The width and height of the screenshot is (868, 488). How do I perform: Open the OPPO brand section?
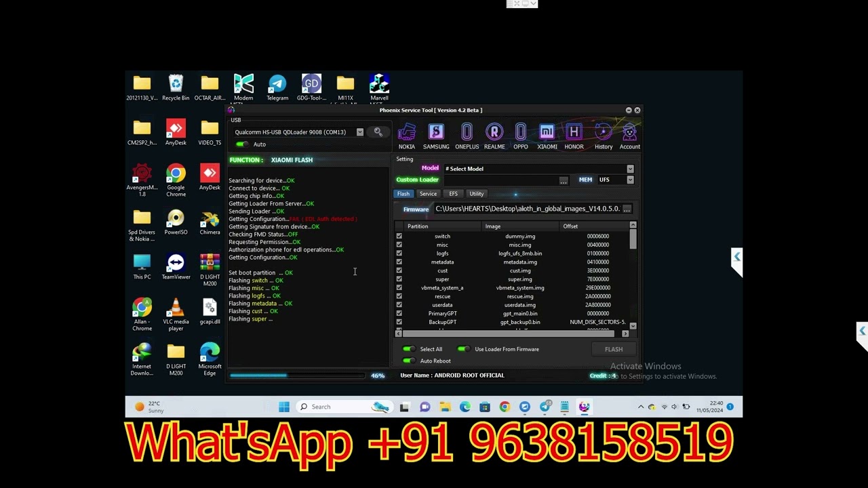tap(521, 132)
